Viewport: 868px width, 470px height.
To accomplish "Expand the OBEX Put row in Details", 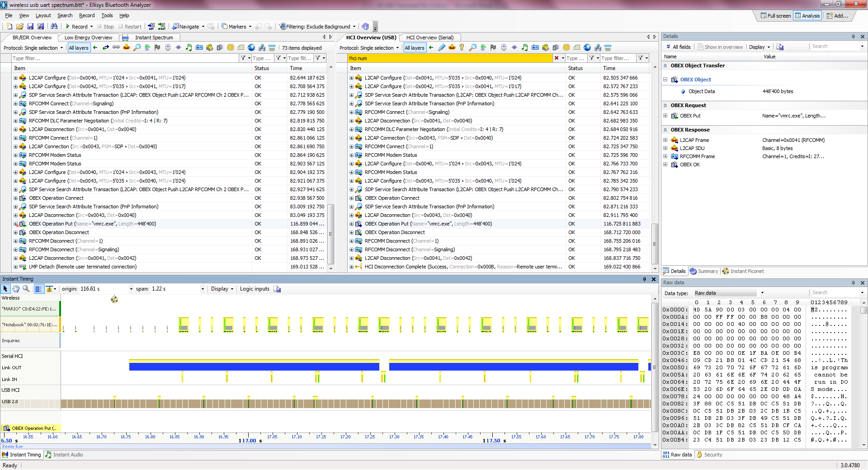I will tap(665, 116).
